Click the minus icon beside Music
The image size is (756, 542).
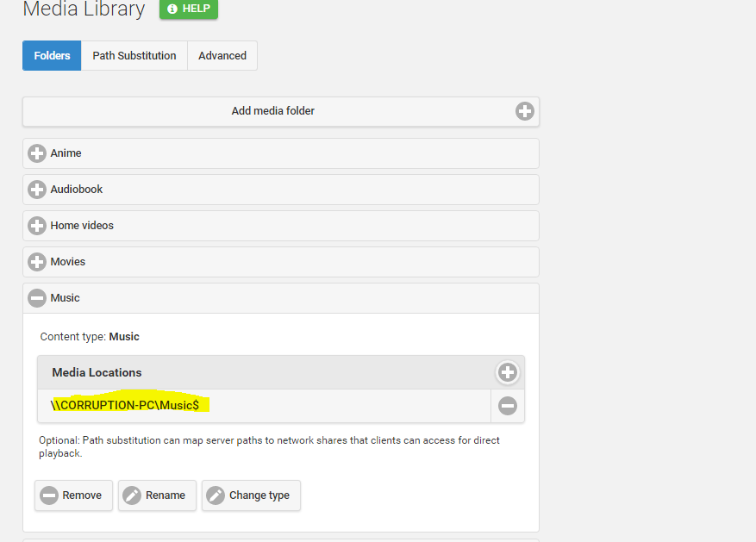pos(37,298)
